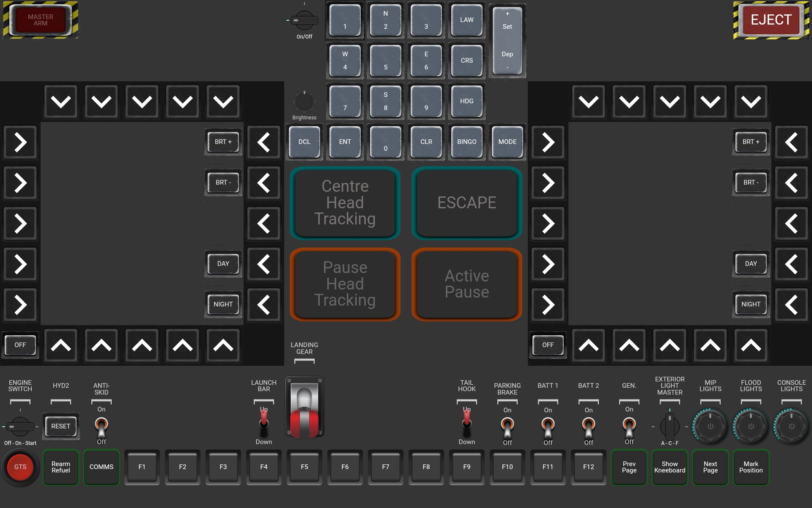Toggle the PARKING BRAKE switch

(507, 426)
